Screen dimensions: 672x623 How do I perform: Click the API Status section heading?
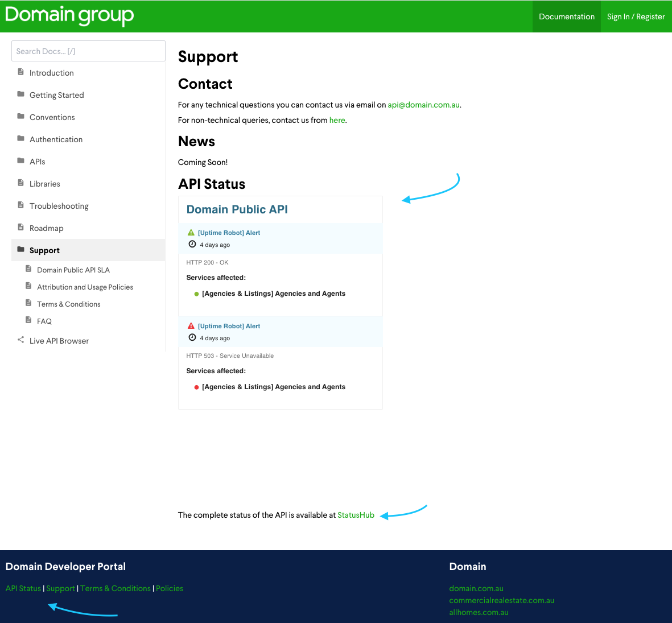[212, 184]
